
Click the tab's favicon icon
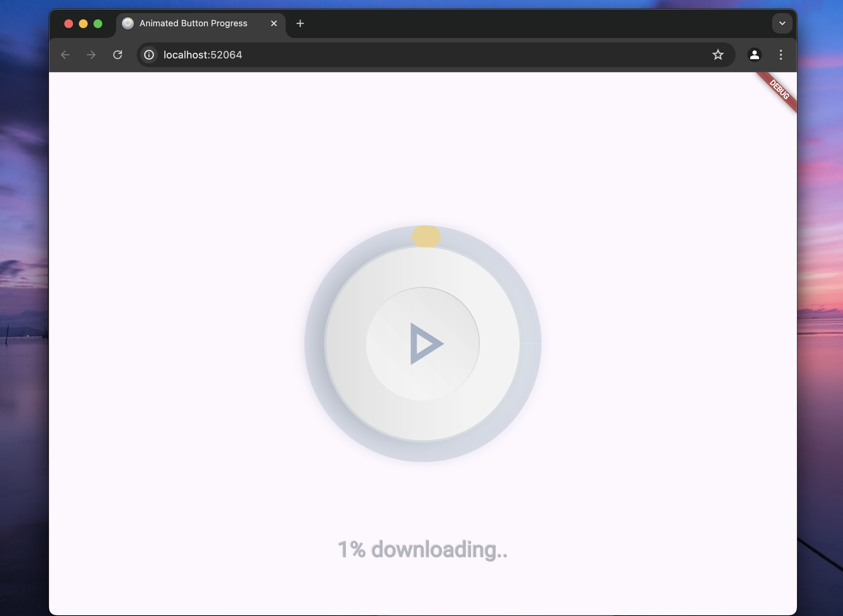tap(128, 23)
